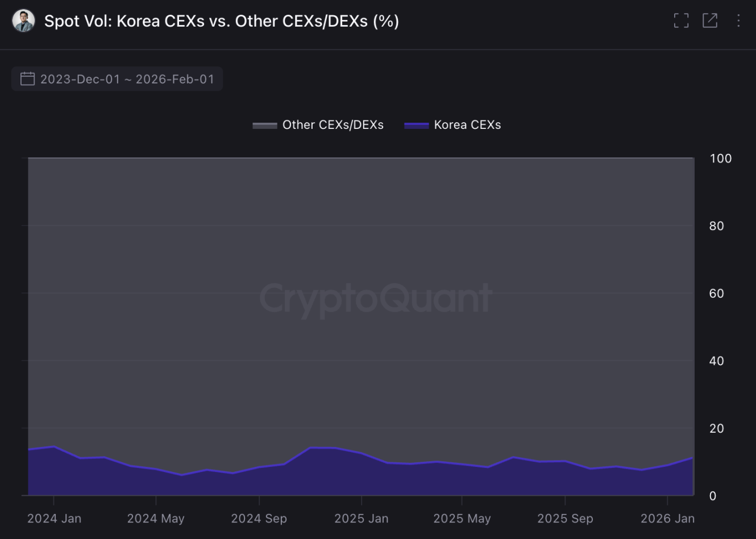Expand chart to fullscreen view
The height and width of the screenshot is (539, 756).
[681, 21]
